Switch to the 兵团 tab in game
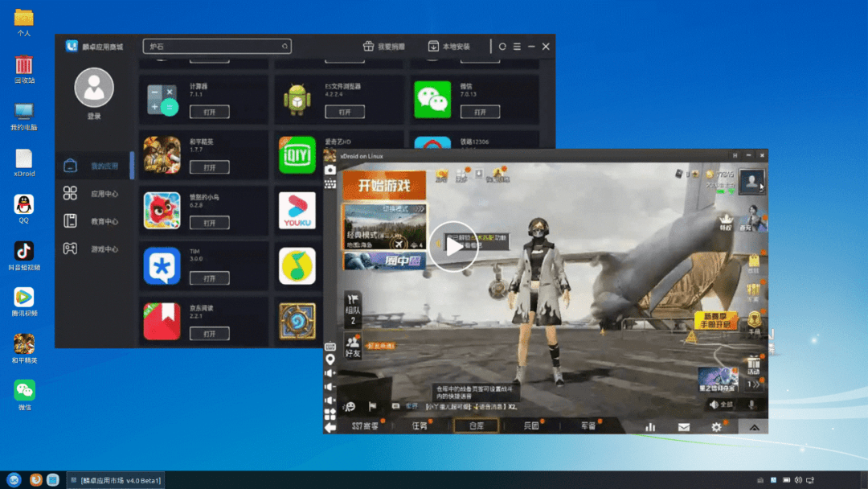This screenshot has height=489, width=868. 531,425
